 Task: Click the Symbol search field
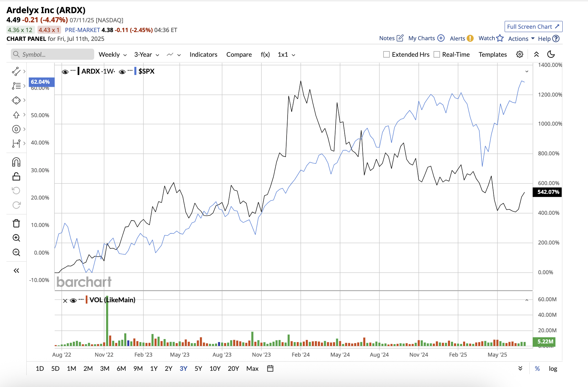click(x=52, y=54)
